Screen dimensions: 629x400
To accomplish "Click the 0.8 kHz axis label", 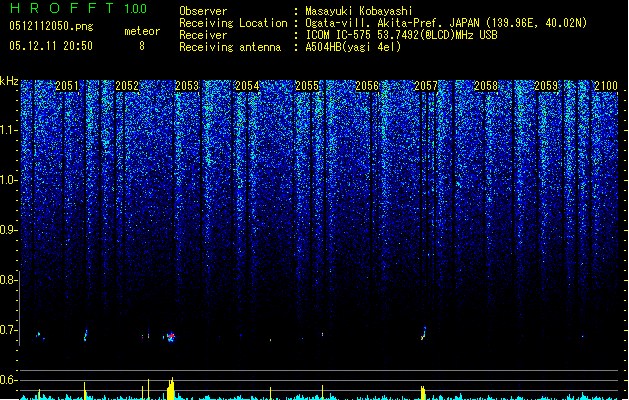I will [8, 280].
